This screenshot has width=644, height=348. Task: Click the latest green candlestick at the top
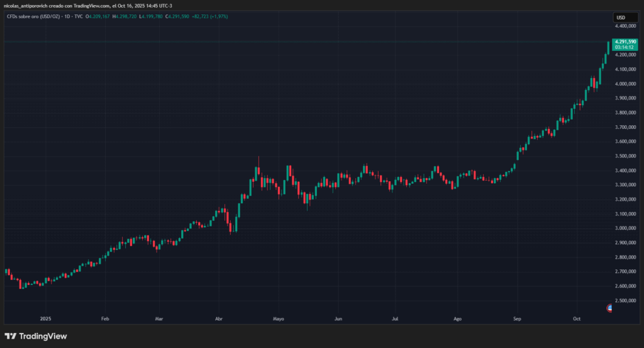click(608, 47)
